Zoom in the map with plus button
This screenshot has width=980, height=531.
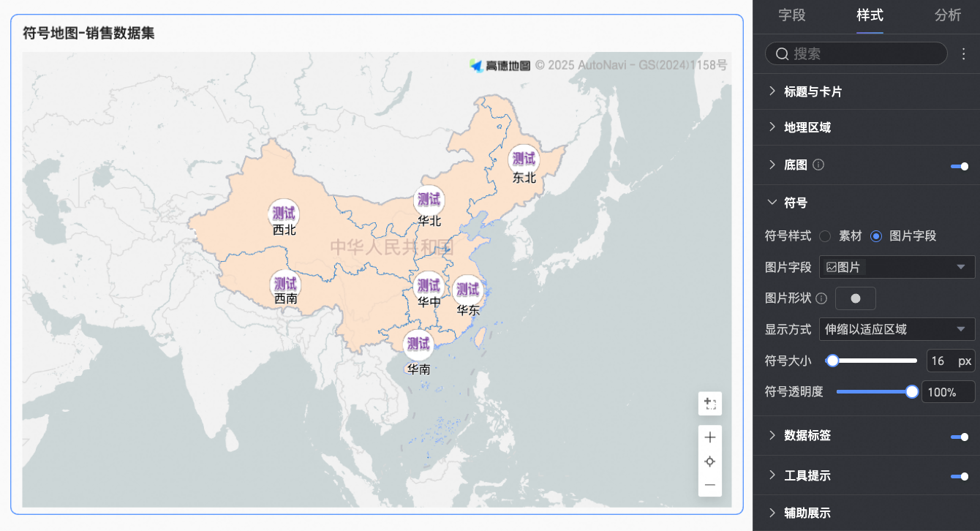point(709,437)
